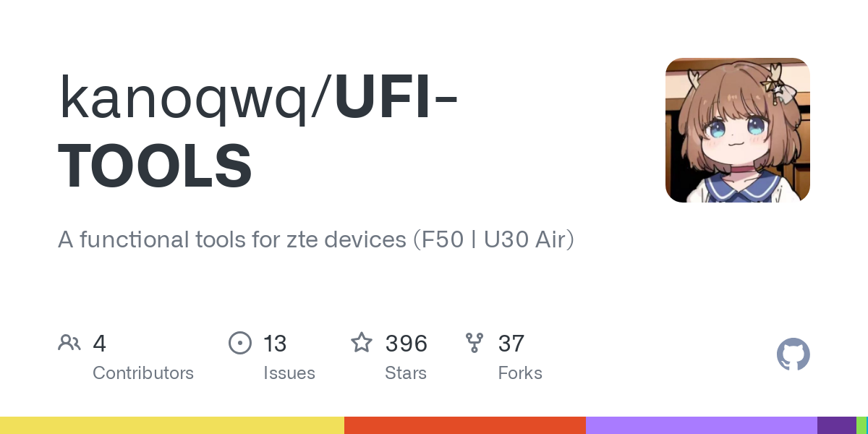The height and width of the screenshot is (434, 868).
Task: Click the light purple language bar segment
Action: click(701, 425)
